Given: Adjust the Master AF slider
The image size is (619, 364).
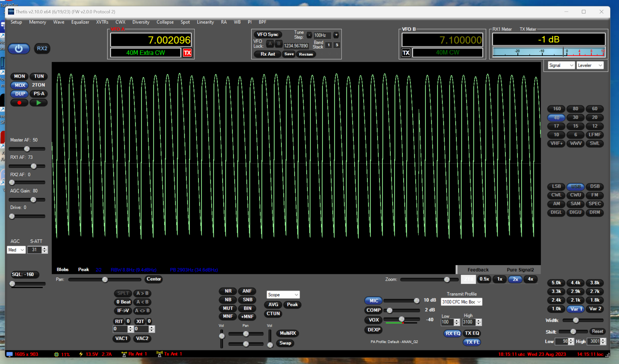Looking at the screenshot, I should click(x=27, y=149).
